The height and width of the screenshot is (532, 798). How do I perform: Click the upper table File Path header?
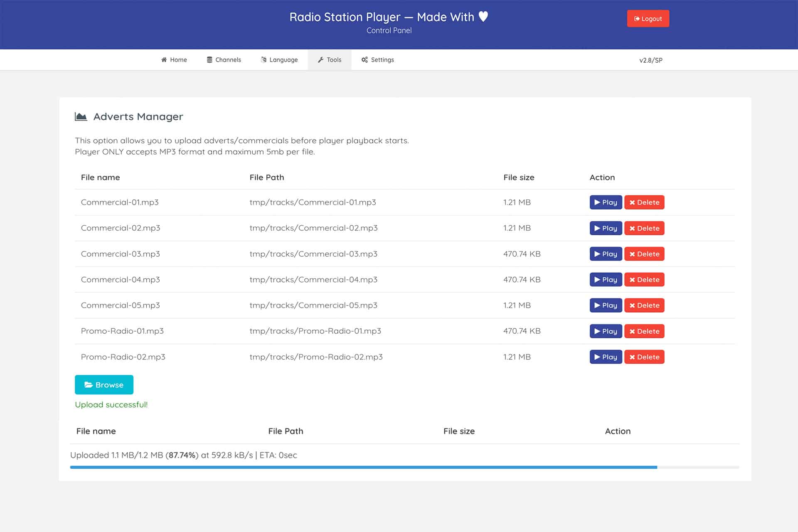267,177
